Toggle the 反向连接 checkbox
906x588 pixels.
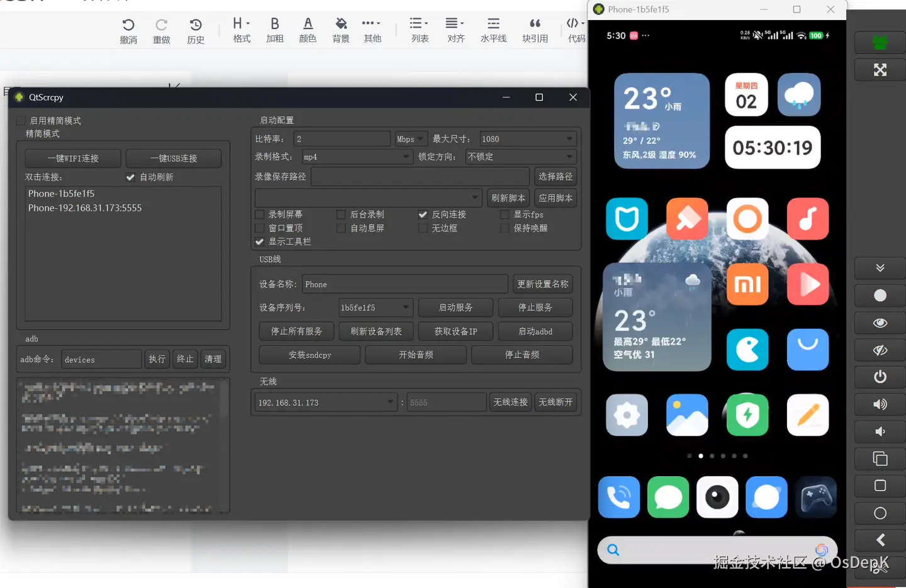[423, 214]
